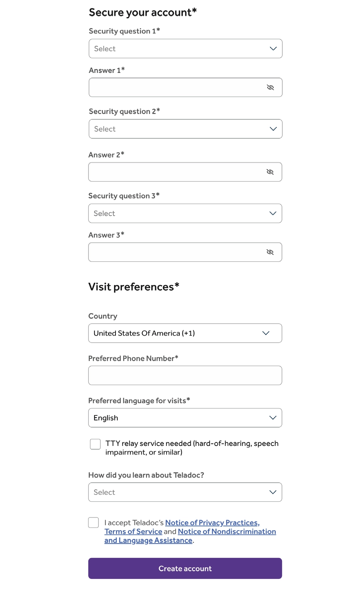364x591 pixels.
Task: Expand the Security question 2 selector
Action: coord(185,129)
